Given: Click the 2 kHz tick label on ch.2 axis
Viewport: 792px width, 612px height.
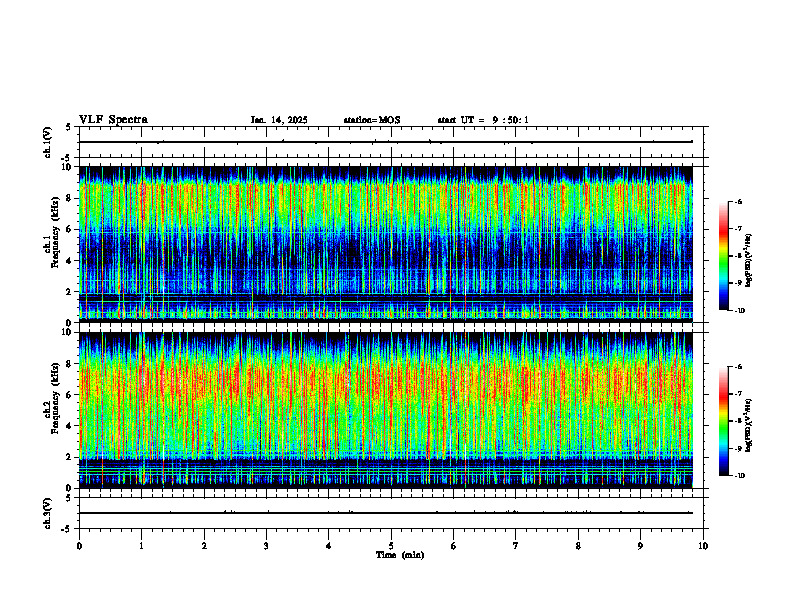Looking at the screenshot, I should point(70,457).
